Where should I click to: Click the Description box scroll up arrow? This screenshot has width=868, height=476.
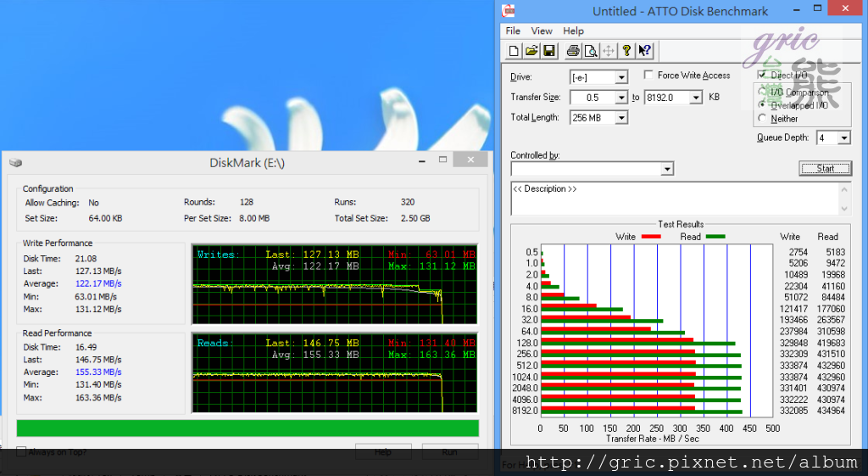pyautogui.click(x=844, y=189)
